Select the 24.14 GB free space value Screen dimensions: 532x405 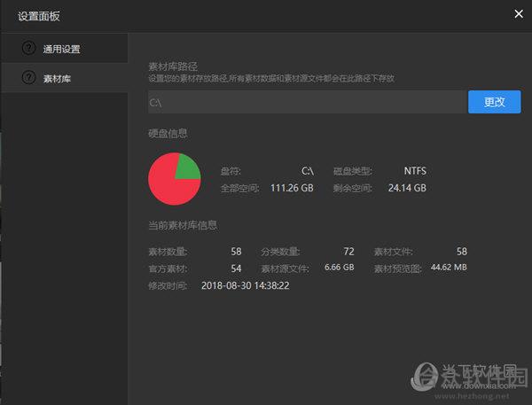click(407, 188)
